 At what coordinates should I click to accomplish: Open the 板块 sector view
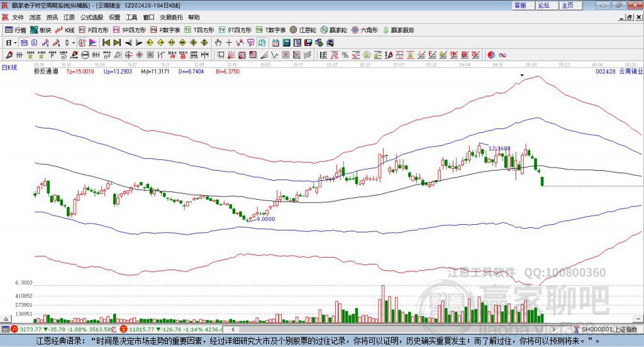tap(40, 30)
